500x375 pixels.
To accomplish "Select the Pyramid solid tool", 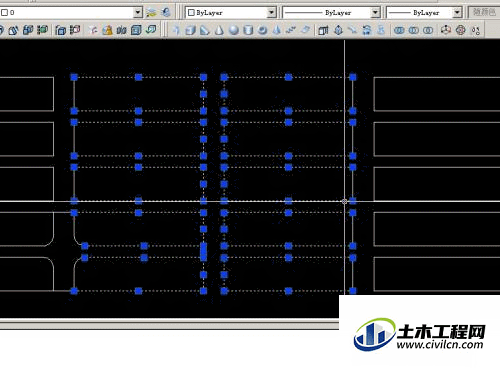I will pyautogui.click(x=277, y=30).
